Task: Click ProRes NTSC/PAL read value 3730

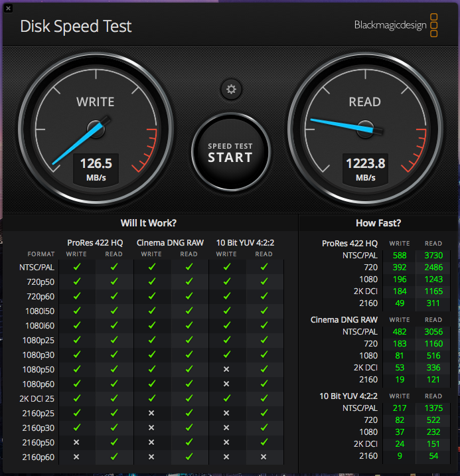Action: (433, 256)
